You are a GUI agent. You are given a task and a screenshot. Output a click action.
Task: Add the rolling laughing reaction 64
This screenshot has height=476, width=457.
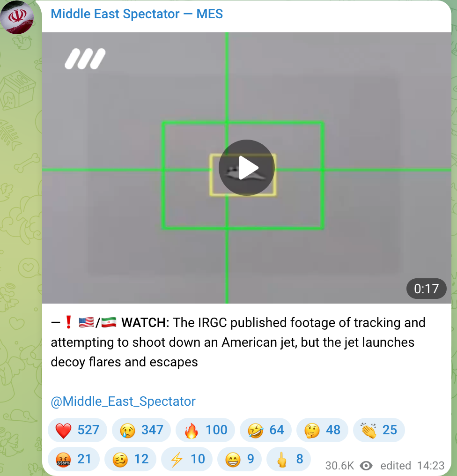(265, 430)
